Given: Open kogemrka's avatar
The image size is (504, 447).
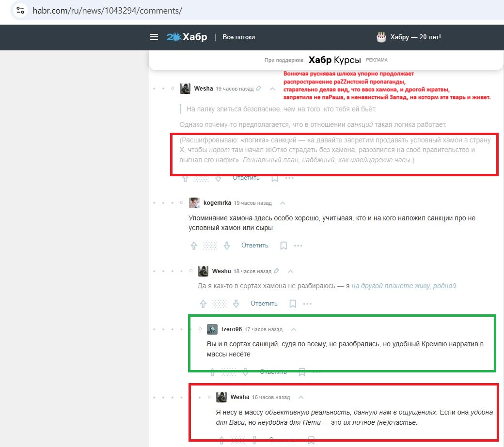Looking at the screenshot, I should 194,202.
